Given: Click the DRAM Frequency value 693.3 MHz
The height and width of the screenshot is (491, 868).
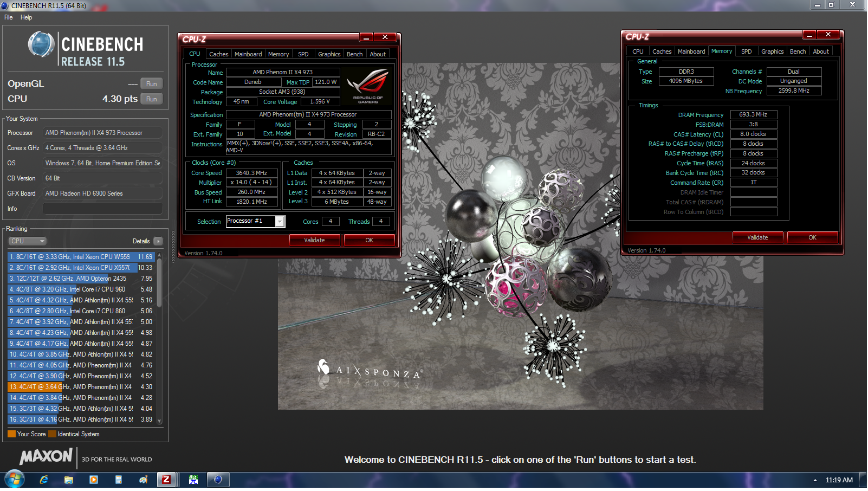Looking at the screenshot, I should (x=754, y=115).
